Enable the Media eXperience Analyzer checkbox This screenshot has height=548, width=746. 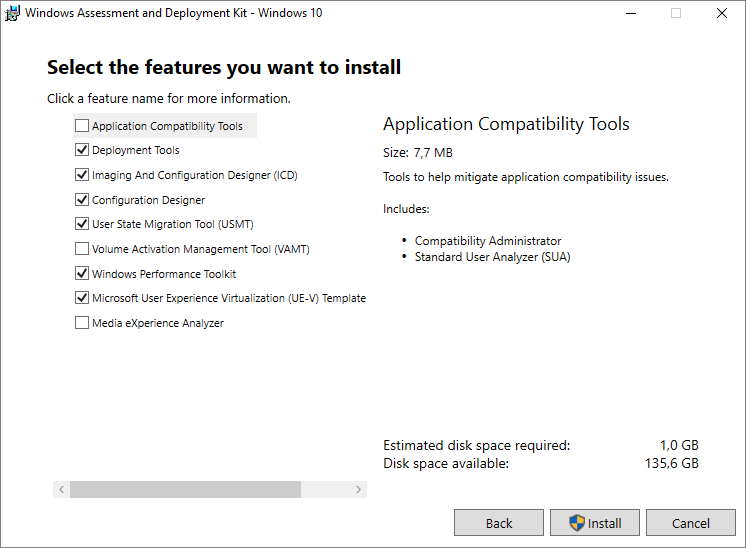tap(82, 323)
